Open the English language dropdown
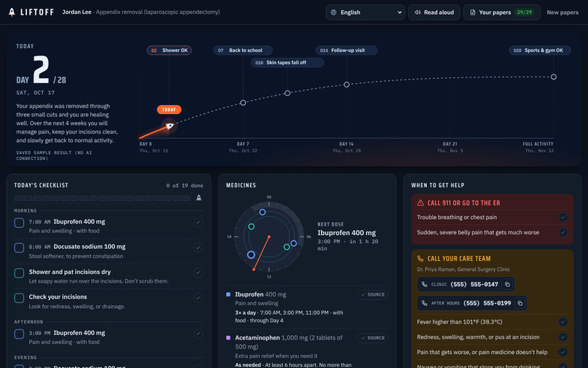The image size is (588, 368). click(x=365, y=12)
